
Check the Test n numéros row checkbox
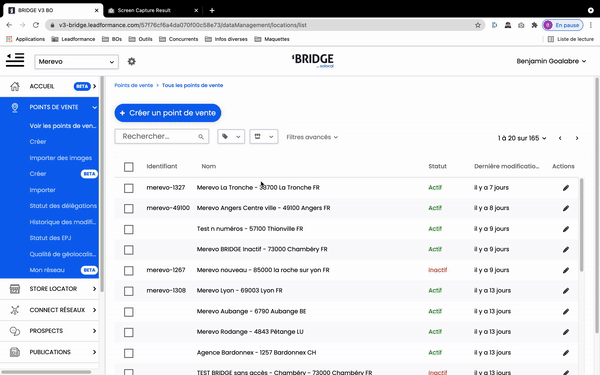(x=129, y=229)
